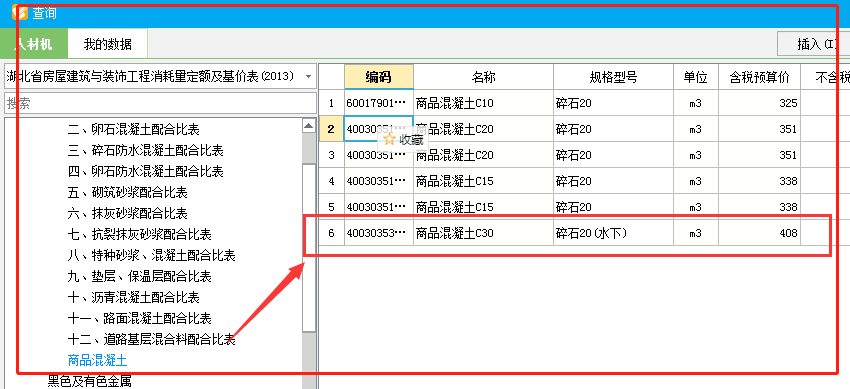The image size is (850, 389).
Task: Click row number 6 header
Action: click(x=331, y=233)
